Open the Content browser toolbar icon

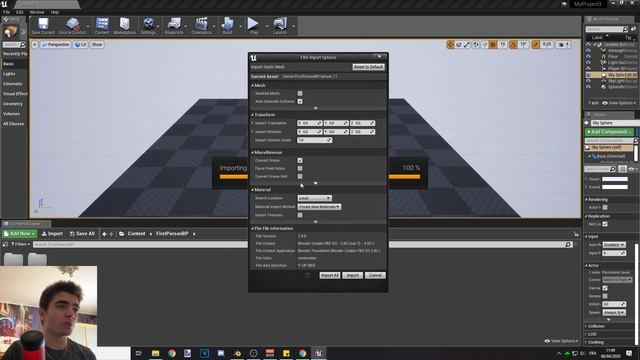(102, 25)
